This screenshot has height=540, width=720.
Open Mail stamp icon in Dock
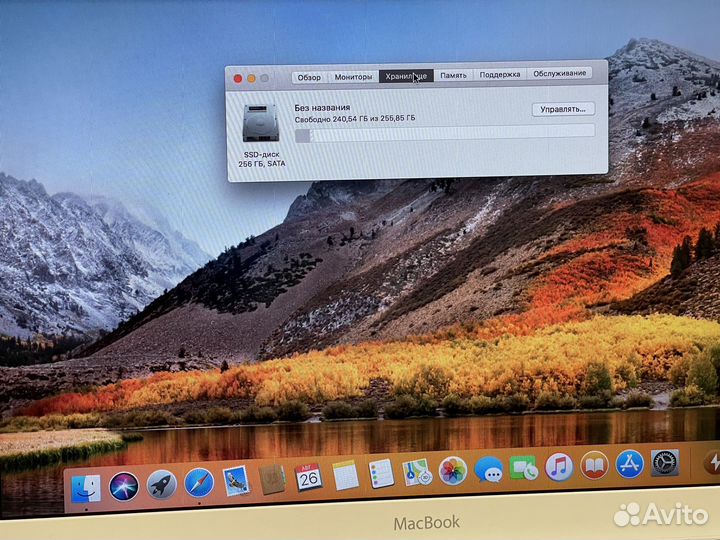coord(236,481)
